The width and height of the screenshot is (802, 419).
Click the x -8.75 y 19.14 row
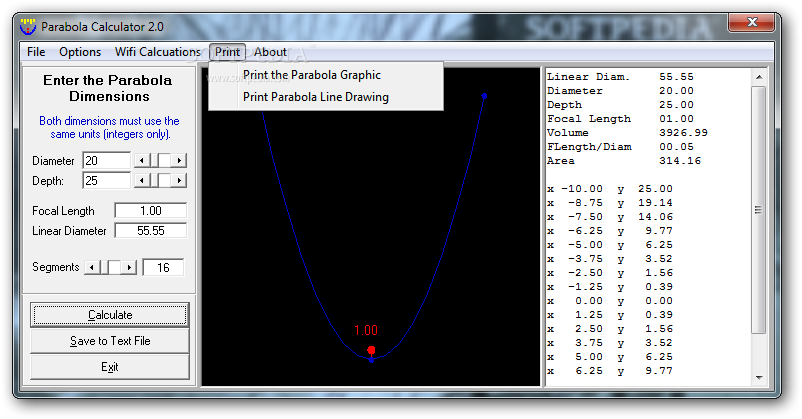pyautogui.click(x=610, y=203)
